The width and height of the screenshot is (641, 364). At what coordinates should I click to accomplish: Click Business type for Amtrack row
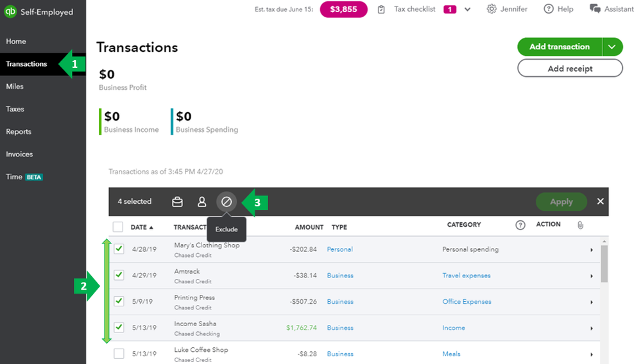pyautogui.click(x=340, y=276)
